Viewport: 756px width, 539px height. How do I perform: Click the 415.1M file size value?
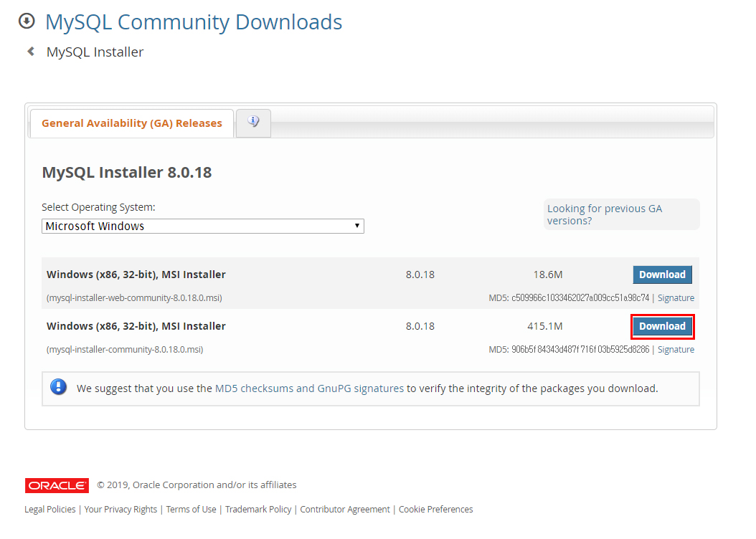(545, 326)
